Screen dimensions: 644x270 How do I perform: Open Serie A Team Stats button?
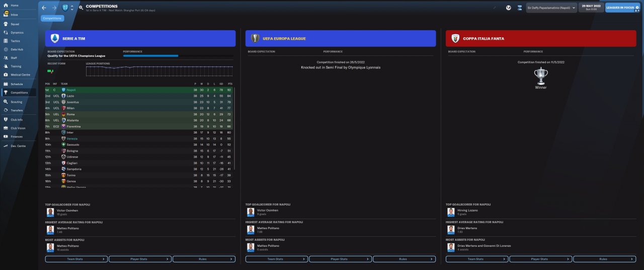click(76, 259)
